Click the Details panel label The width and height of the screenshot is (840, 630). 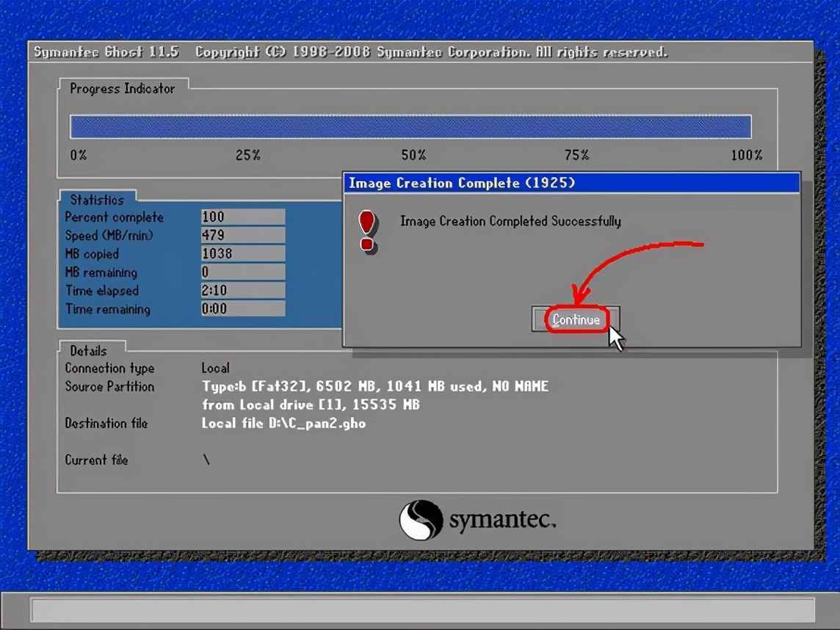click(x=88, y=351)
